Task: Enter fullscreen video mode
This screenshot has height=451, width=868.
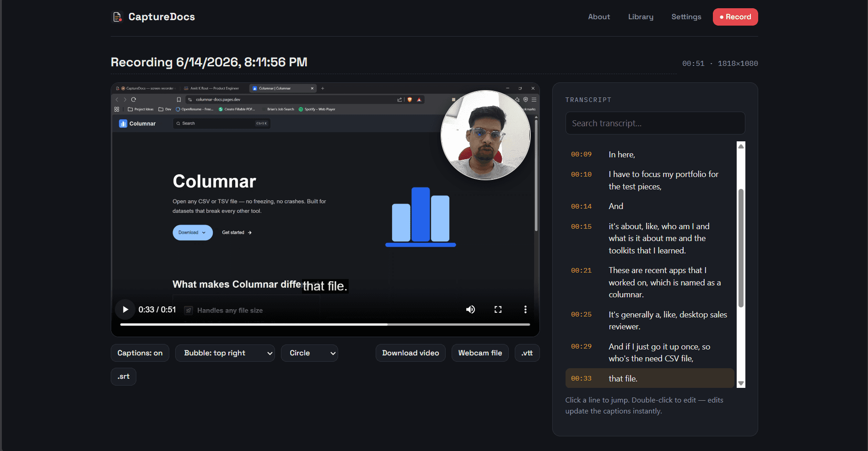Action: (x=498, y=310)
